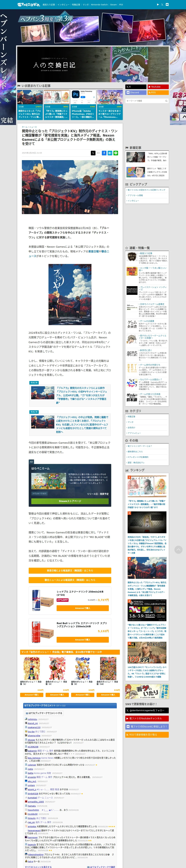Open 特集記事 in the top navigation

[76, 5]
